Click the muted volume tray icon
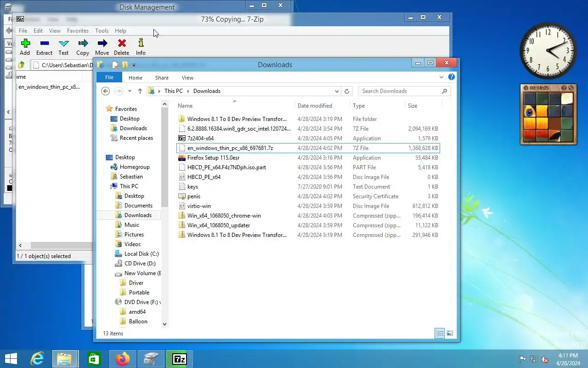The width and height of the screenshot is (588, 368). pos(545,359)
